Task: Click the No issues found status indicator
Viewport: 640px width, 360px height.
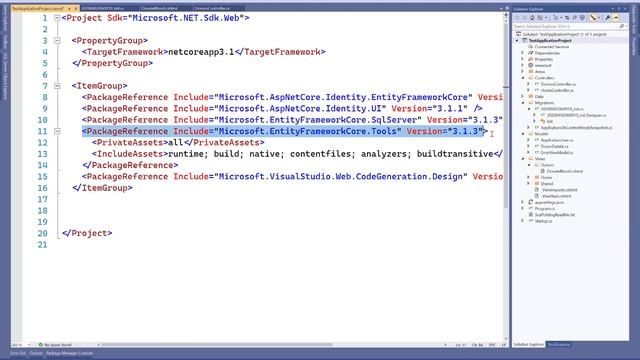Action: [x=55, y=345]
